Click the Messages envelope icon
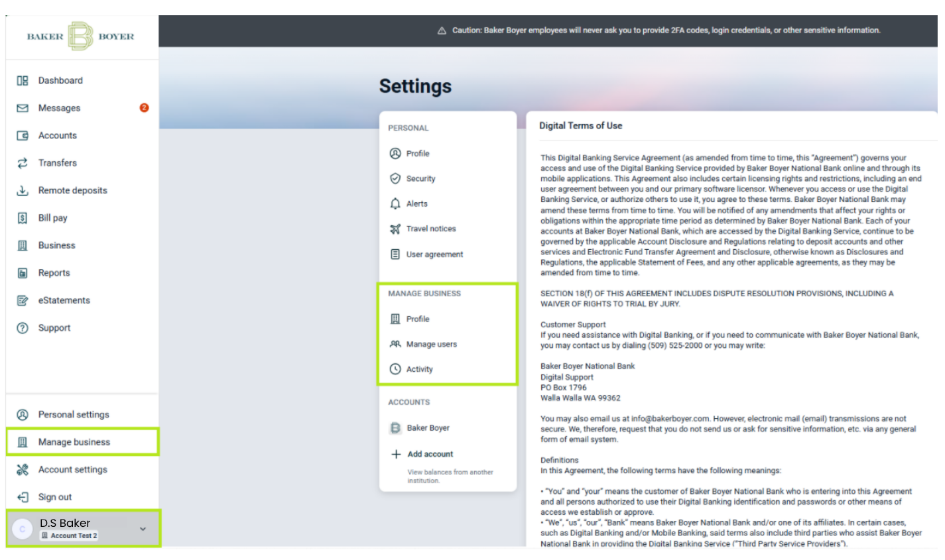This screenshot has height=560, width=945. click(23, 108)
